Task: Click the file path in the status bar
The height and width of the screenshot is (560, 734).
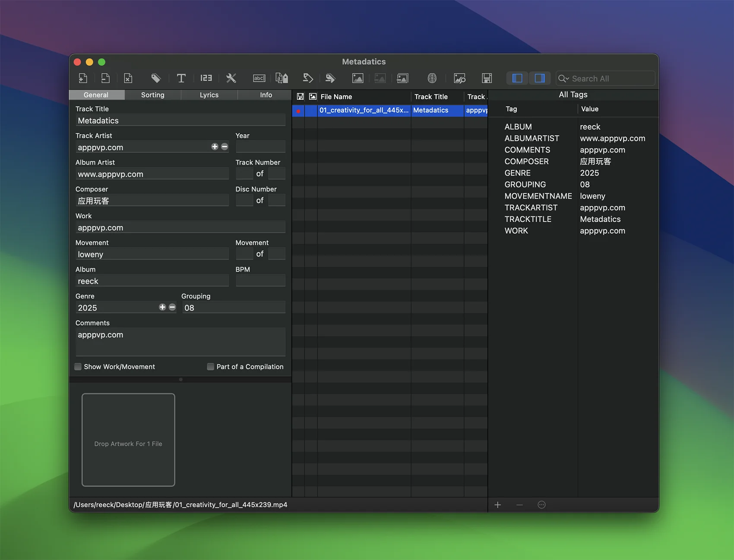Action: click(x=180, y=505)
